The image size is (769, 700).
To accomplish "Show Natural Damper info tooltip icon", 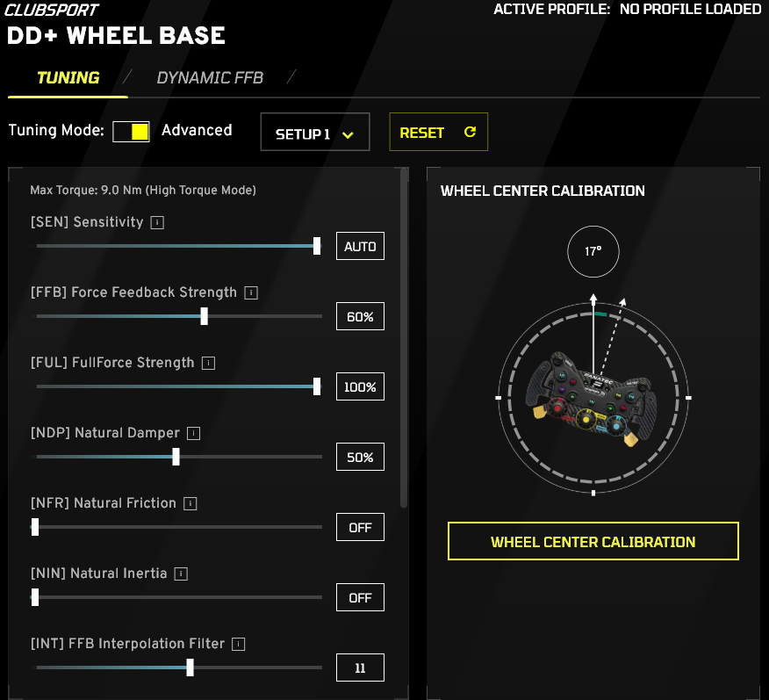I will (x=194, y=434).
